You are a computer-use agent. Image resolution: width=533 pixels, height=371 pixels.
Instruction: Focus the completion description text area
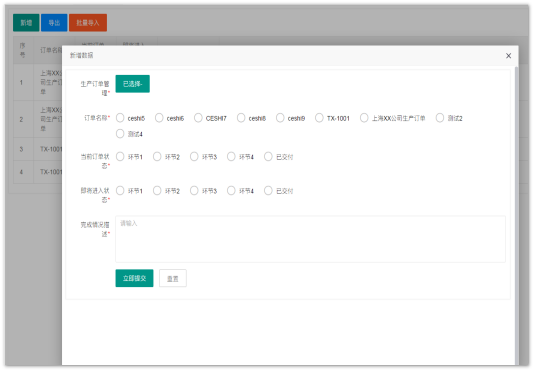[x=310, y=239]
